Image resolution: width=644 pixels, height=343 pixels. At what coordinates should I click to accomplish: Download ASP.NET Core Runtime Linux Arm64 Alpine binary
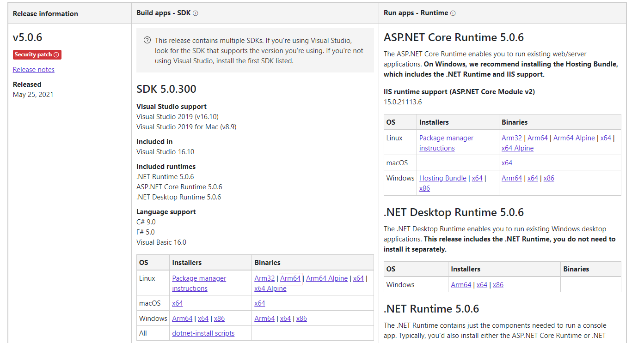[574, 138]
